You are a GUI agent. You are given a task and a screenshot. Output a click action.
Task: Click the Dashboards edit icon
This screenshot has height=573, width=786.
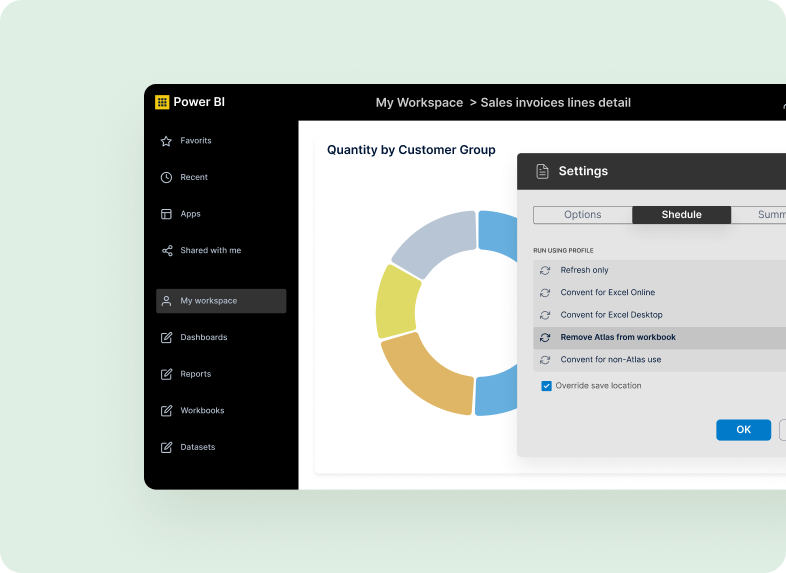pos(167,338)
